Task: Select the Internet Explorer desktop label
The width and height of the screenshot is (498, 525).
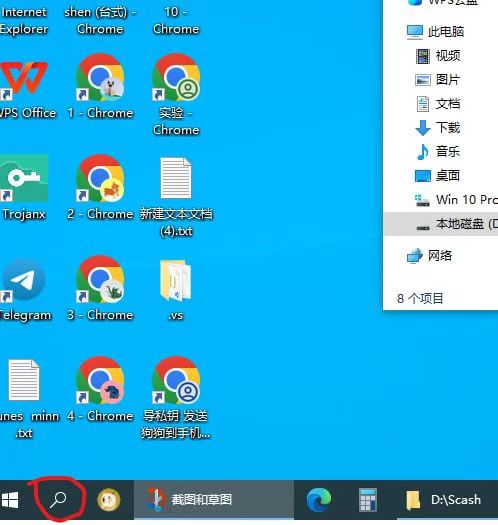Action: (x=23, y=20)
